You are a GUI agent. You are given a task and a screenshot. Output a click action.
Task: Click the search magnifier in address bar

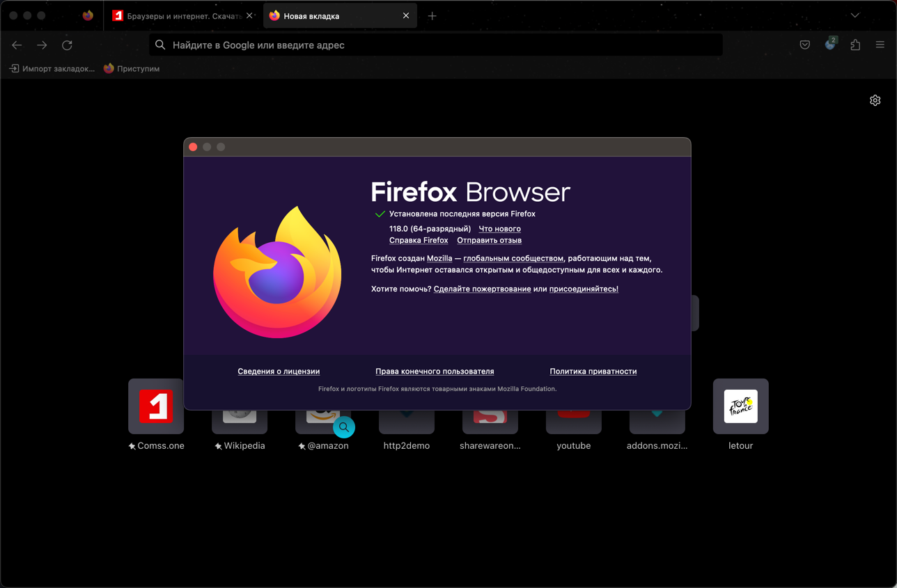(160, 45)
